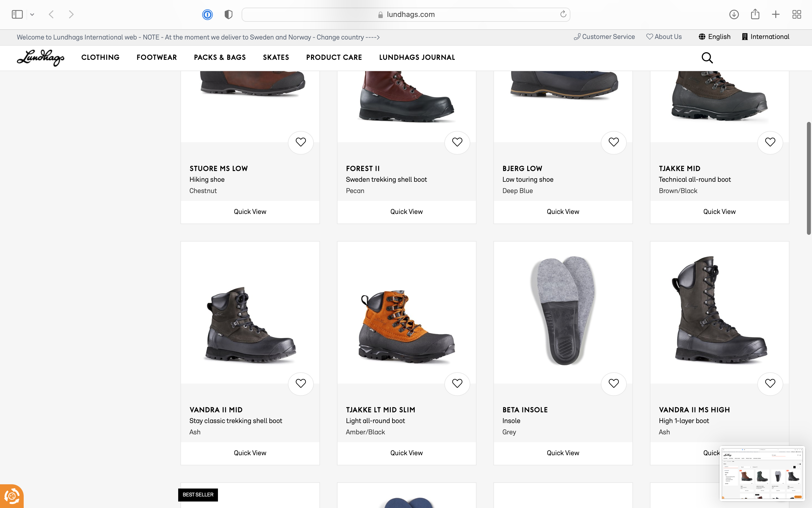
Task: Favorite the Tjakke Mid boot
Action: coord(770,143)
